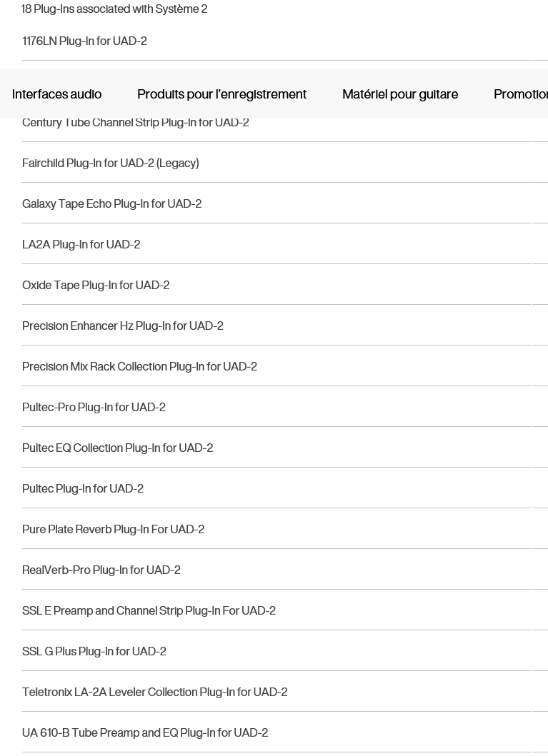Open Precision Mix Rack Collection Plug-In
548x756 pixels.
[139, 366]
